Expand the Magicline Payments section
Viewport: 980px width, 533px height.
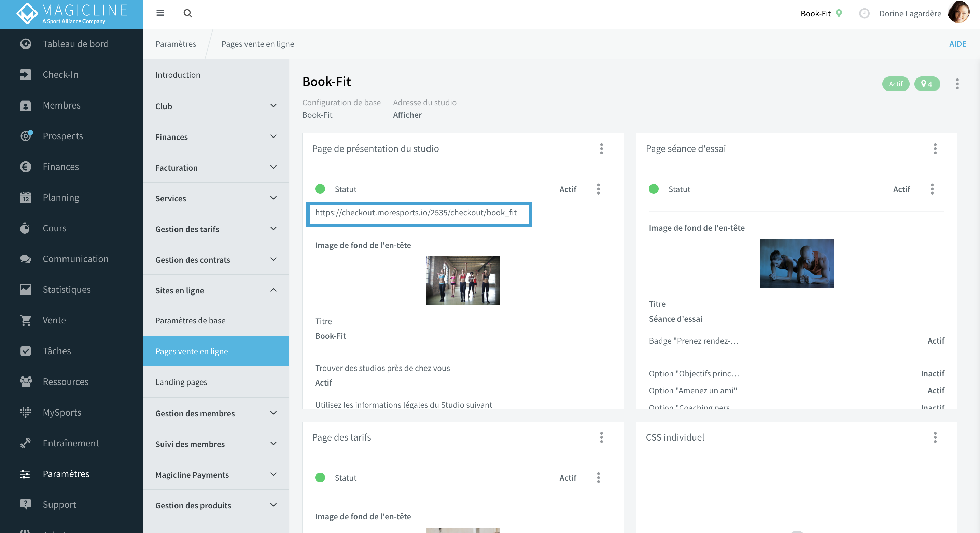(x=216, y=474)
